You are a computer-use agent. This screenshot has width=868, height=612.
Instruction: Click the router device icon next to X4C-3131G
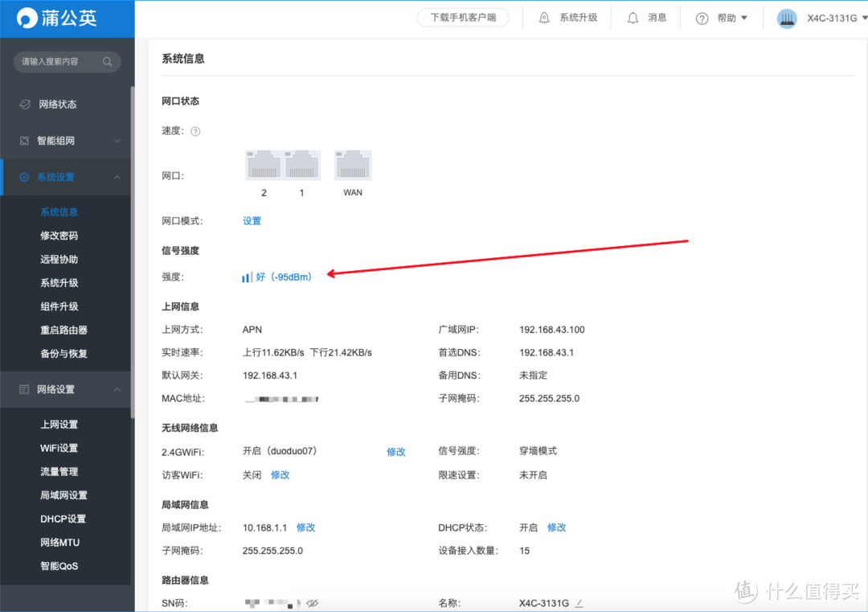click(x=787, y=17)
